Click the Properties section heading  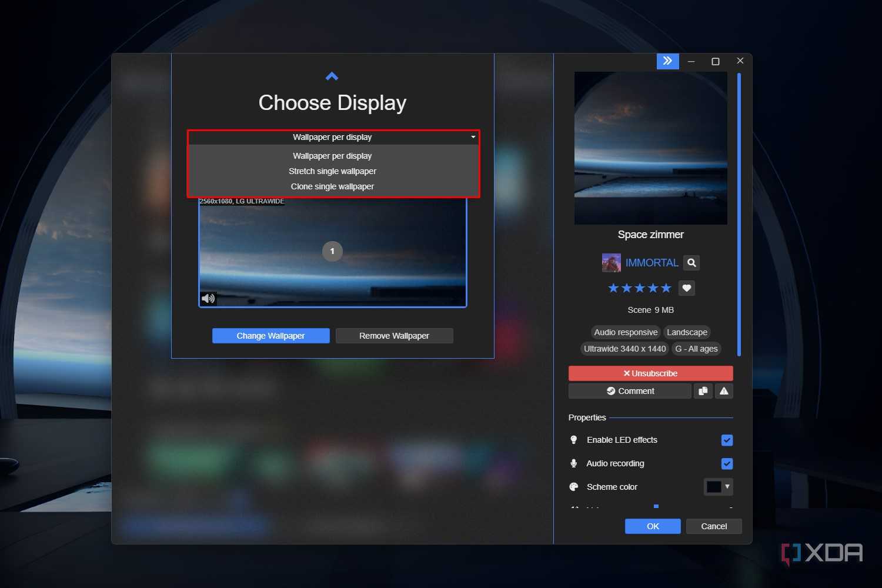(x=587, y=417)
